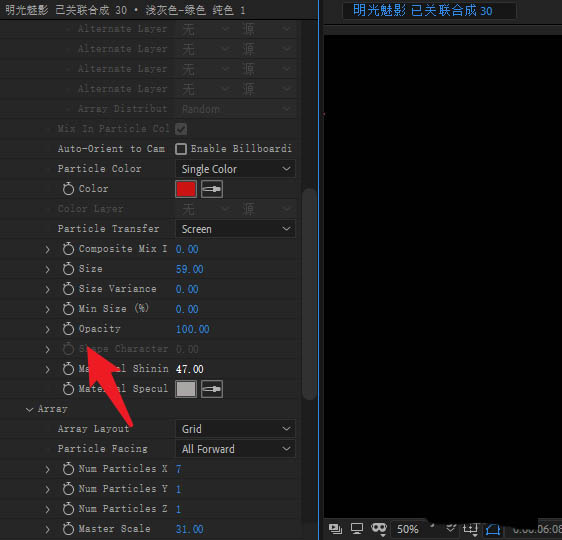
Task: Click the primary viewer monitor icon
Action: tap(357, 529)
